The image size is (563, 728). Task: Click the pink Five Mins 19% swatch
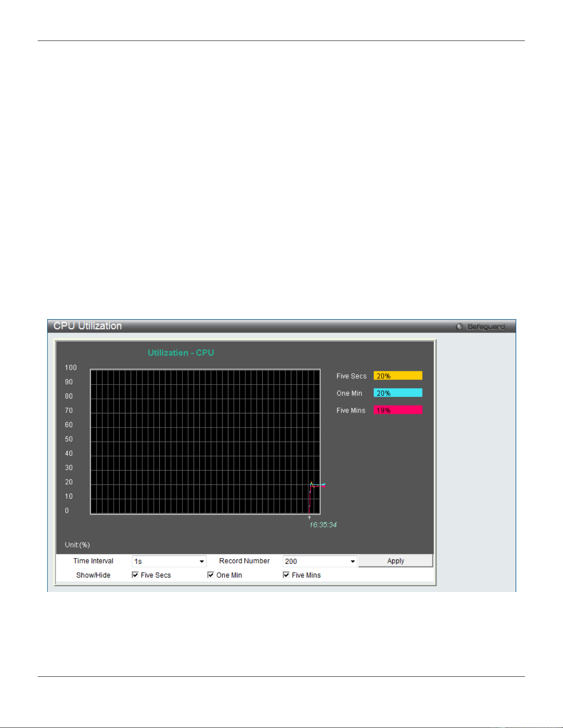coord(398,410)
